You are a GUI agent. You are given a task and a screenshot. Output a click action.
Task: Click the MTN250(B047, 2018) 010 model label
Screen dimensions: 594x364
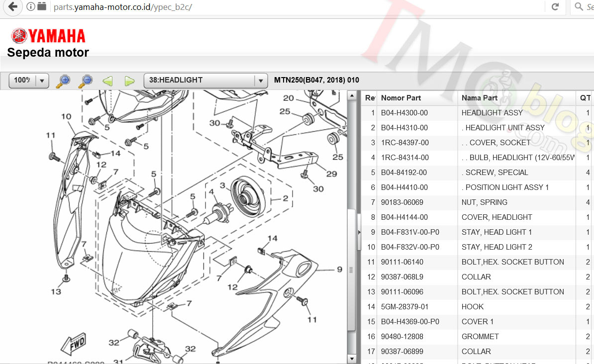316,80
